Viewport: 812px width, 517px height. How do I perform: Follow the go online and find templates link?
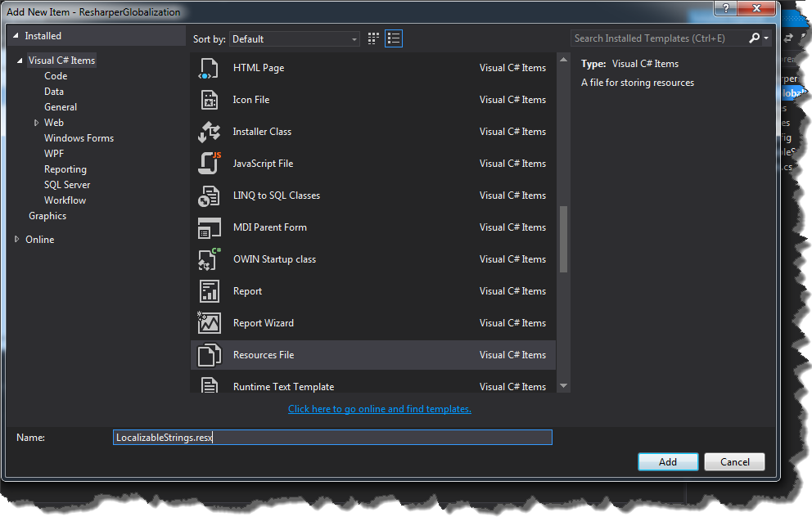pos(380,409)
